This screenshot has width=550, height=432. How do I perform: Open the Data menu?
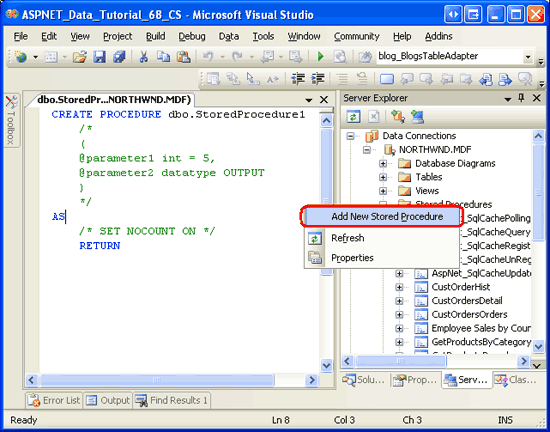click(x=229, y=36)
